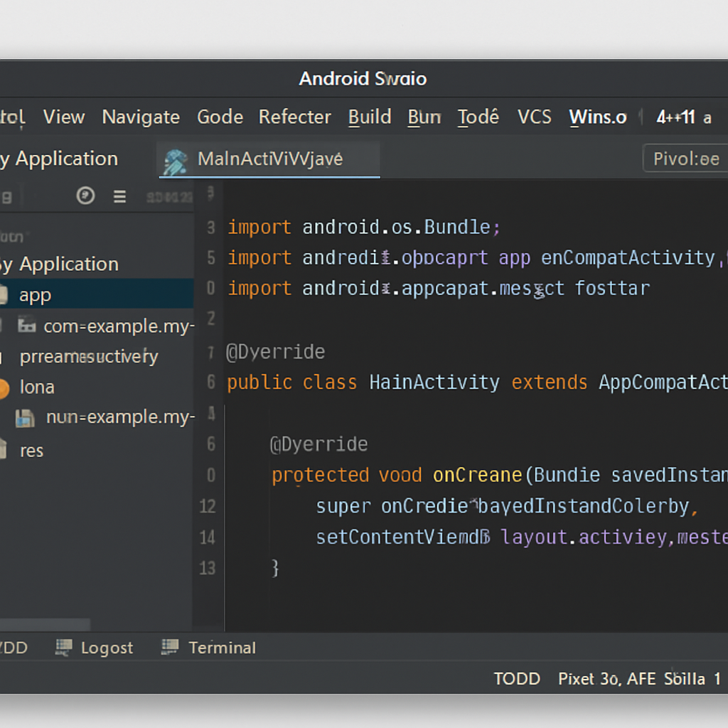
Task: Switch to the MaInActiViVjavé editor tab
Action: [x=269, y=159]
